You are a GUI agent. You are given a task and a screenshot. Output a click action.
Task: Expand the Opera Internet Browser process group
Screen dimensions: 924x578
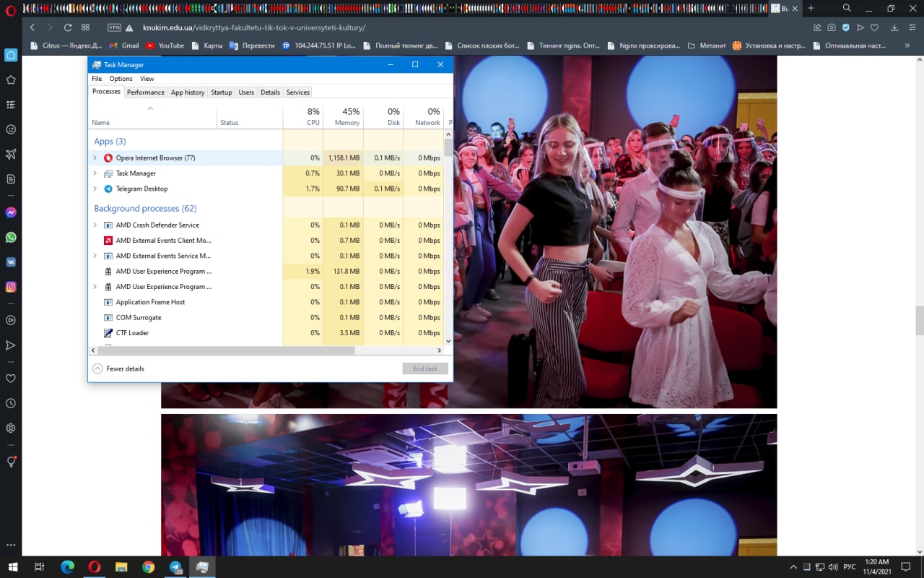click(x=95, y=158)
